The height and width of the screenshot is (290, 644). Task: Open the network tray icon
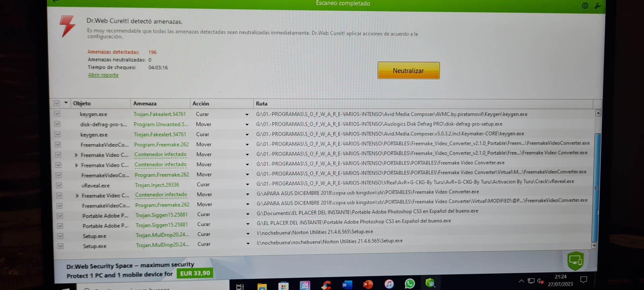coord(531,281)
